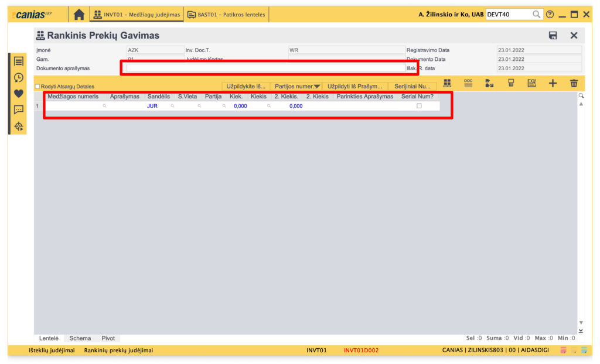Open favorites heart icon in sidebar
Image resolution: width=600 pixels, height=364 pixels.
[18, 94]
